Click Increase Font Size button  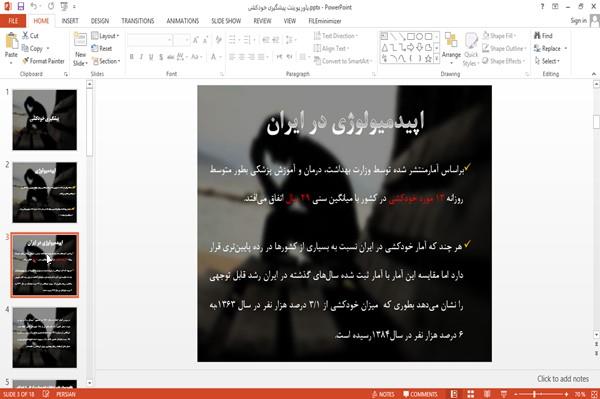(196, 40)
